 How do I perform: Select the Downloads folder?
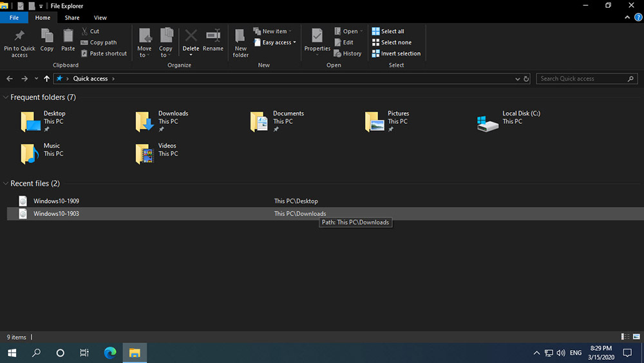pos(162,121)
